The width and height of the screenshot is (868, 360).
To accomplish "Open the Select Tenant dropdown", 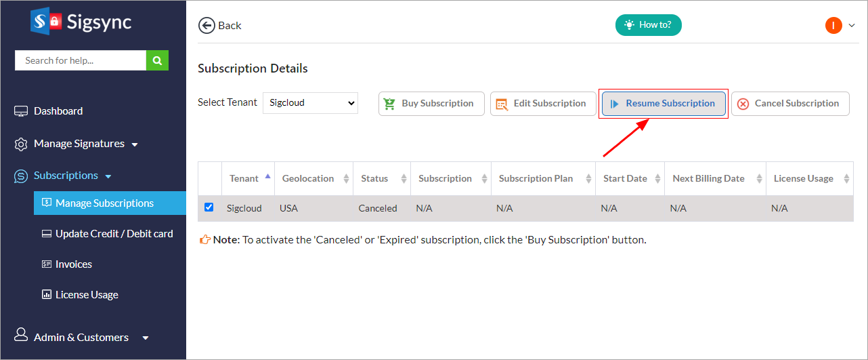I will point(310,103).
